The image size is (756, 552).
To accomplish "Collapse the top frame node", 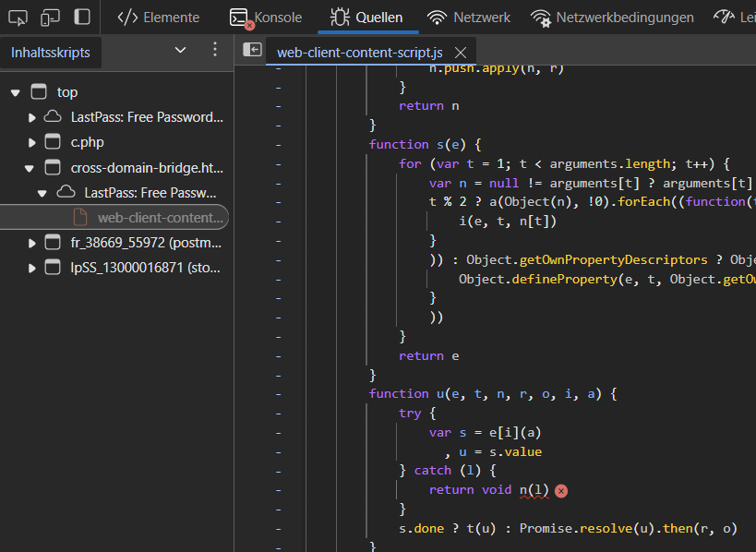I will pos(16,92).
